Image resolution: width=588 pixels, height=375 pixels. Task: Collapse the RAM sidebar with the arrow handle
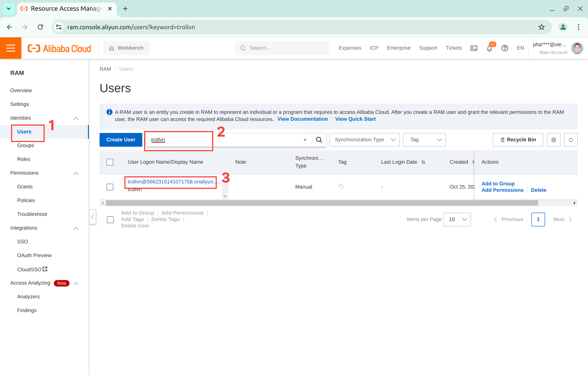[92, 217]
